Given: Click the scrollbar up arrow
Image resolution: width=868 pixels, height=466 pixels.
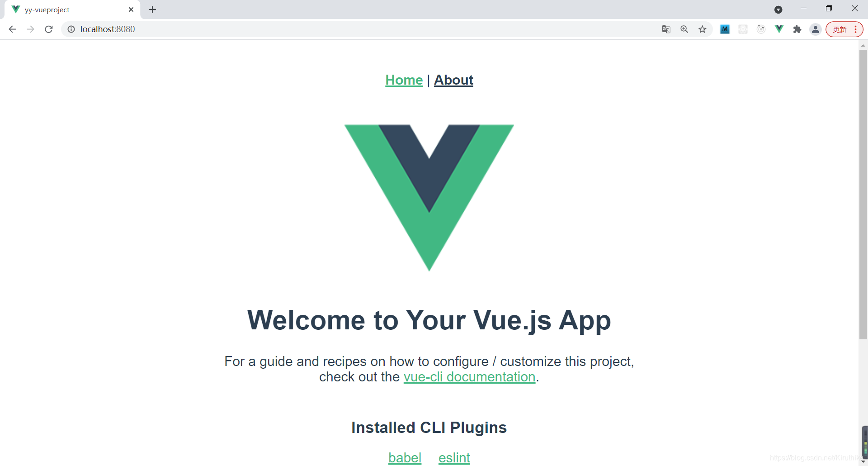Looking at the screenshot, I should click(863, 45).
